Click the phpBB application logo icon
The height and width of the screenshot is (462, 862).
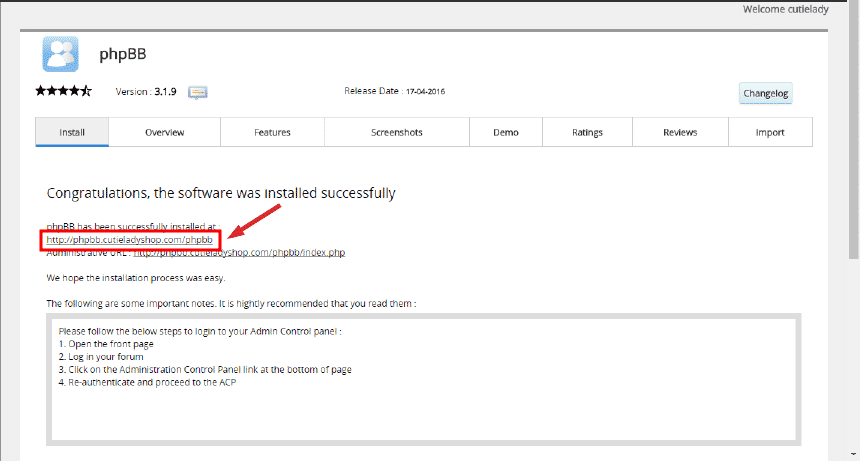tap(60, 54)
